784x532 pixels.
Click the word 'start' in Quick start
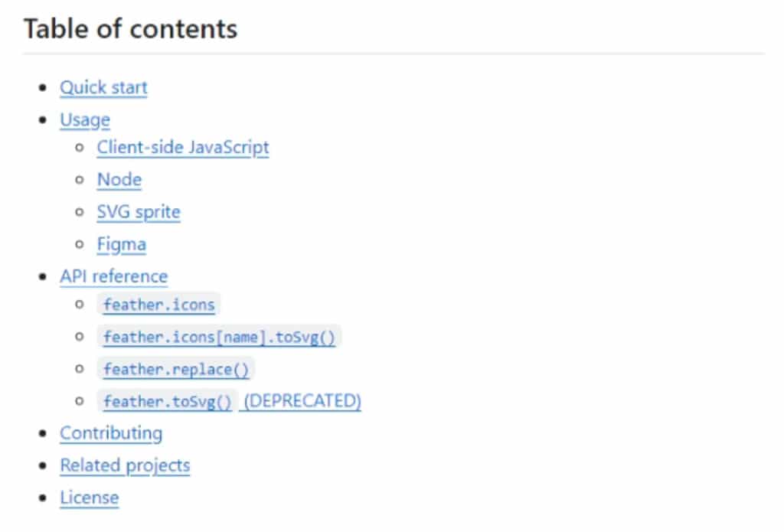(x=129, y=87)
